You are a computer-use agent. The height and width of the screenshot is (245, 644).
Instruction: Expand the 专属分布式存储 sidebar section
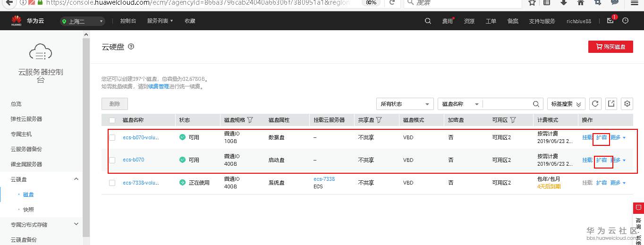click(x=76, y=224)
